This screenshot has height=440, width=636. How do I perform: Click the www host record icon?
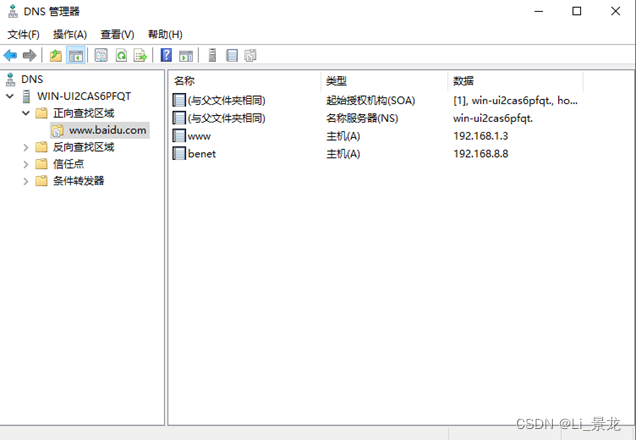[179, 136]
